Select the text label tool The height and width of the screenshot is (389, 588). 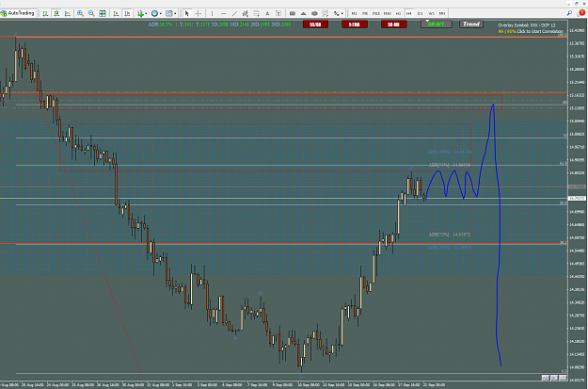(x=278, y=13)
